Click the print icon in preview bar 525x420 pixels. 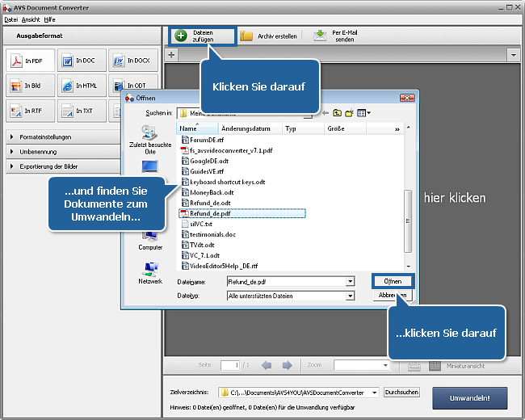coord(414,366)
